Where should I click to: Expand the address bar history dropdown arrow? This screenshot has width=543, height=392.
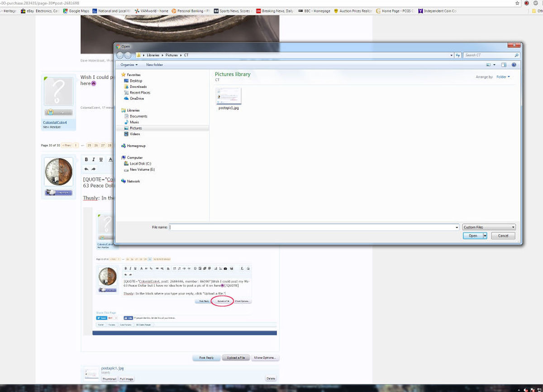[x=452, y=55]
